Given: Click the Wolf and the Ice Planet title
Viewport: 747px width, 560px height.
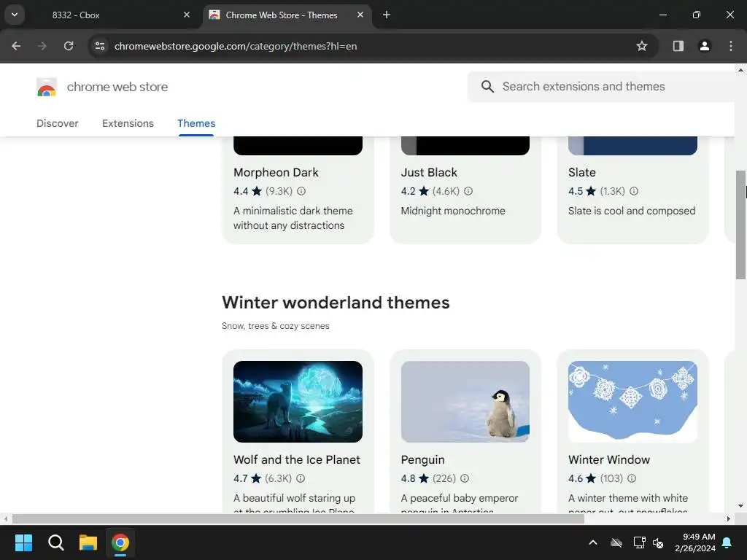Looking at the screenshot, I should coord(297,459).
